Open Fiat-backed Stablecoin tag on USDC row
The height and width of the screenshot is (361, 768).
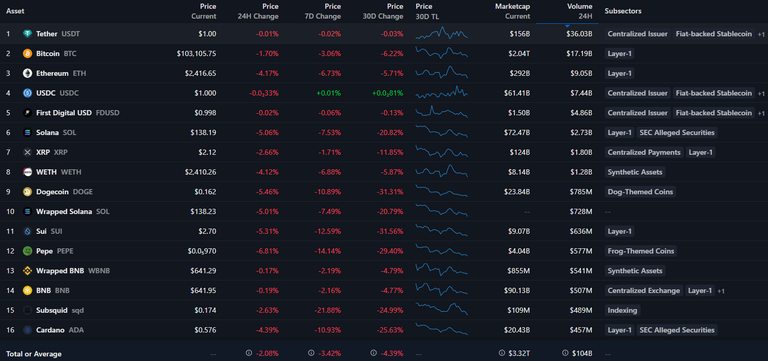(x=713, y=93)
